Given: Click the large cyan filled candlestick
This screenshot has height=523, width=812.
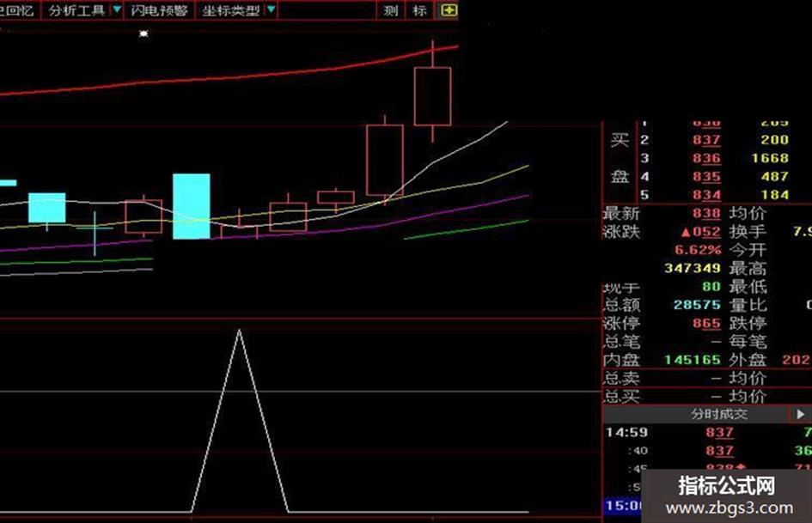Looking at the screenshot, I should [x=192, y=206].
